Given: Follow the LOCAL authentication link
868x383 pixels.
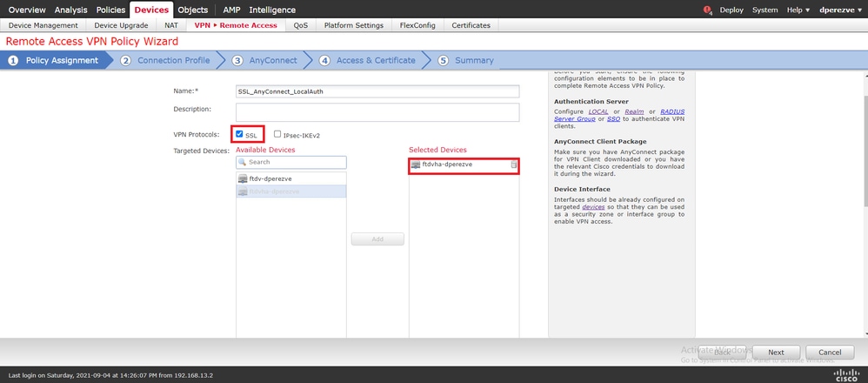Looking at the screenshot, I should click(x=598, y=111).
